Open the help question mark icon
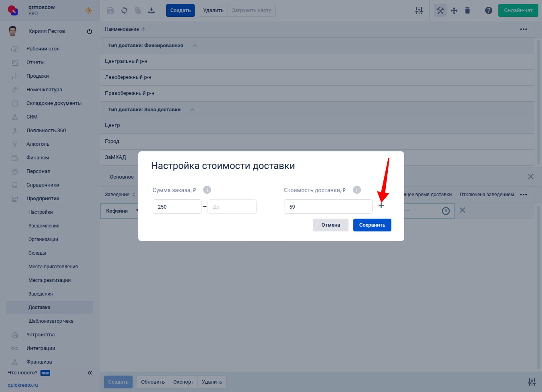The height and width of the screenshot is (392, 542). [x=488, y=10]
